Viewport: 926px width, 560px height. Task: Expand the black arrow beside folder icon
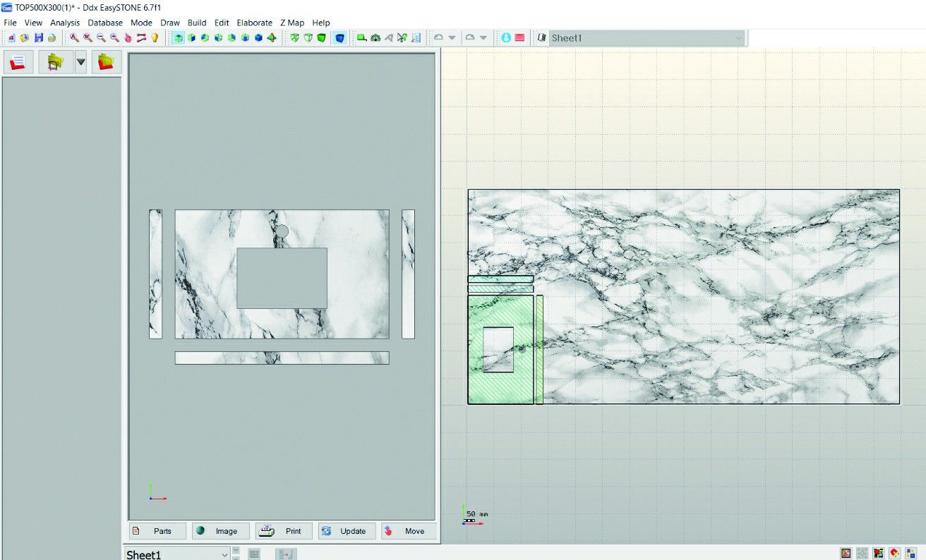[81, 62]
